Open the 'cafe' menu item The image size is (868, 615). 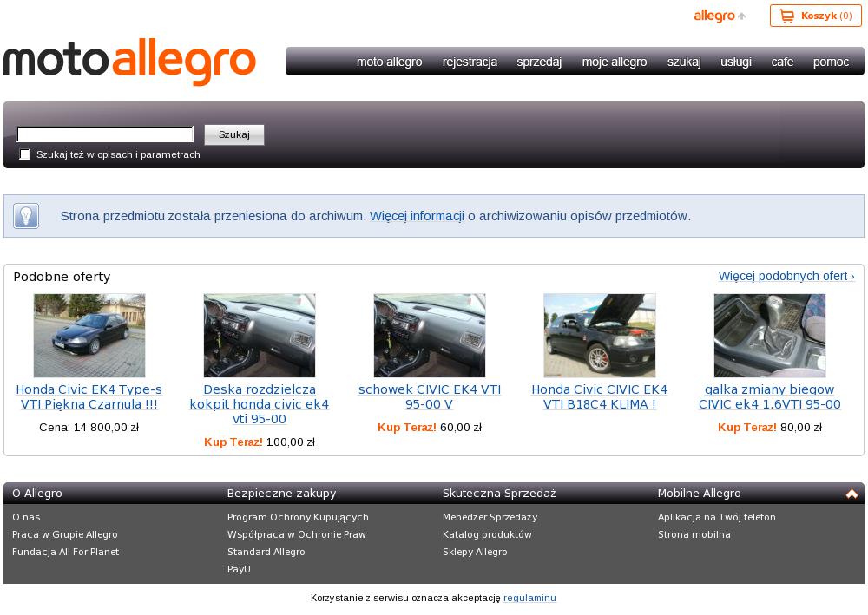point(782,62)
